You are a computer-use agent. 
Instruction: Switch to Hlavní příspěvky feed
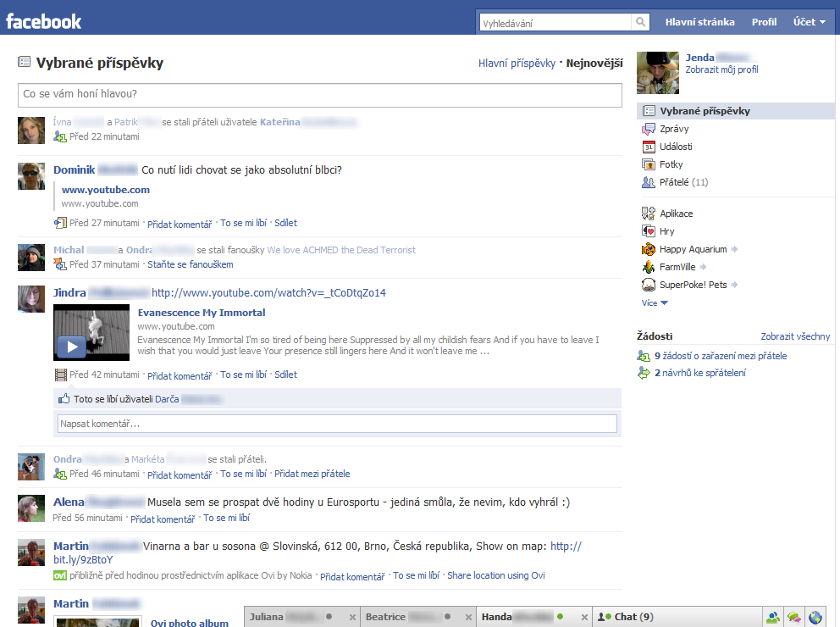[x=517, y=64]
